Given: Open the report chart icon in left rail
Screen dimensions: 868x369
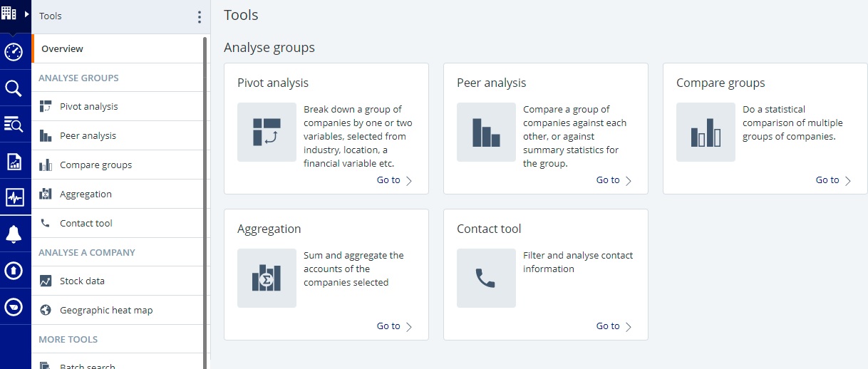Looking at the screenshot, I should [14, 162].
